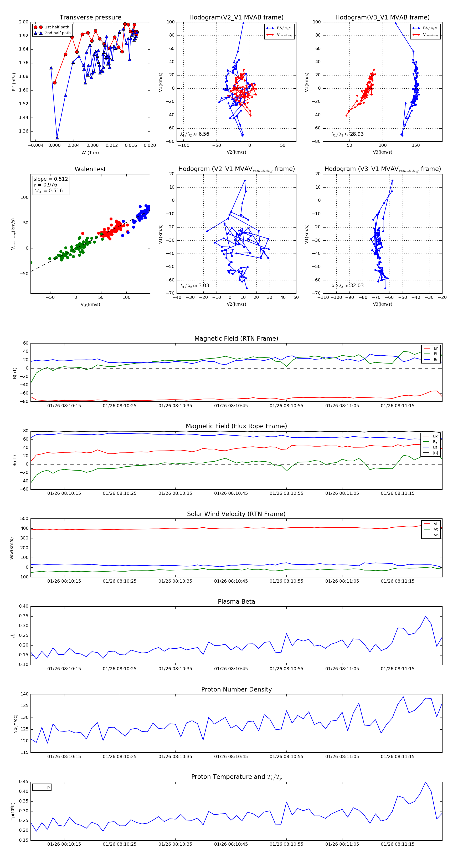This screenshot has width=473, height=868.
Task: Click the 'WalenTest' plot title
Action: coord(90,169)
